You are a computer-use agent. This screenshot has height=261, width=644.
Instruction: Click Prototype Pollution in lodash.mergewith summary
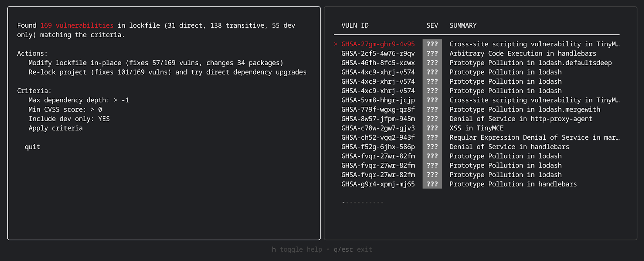525,110
